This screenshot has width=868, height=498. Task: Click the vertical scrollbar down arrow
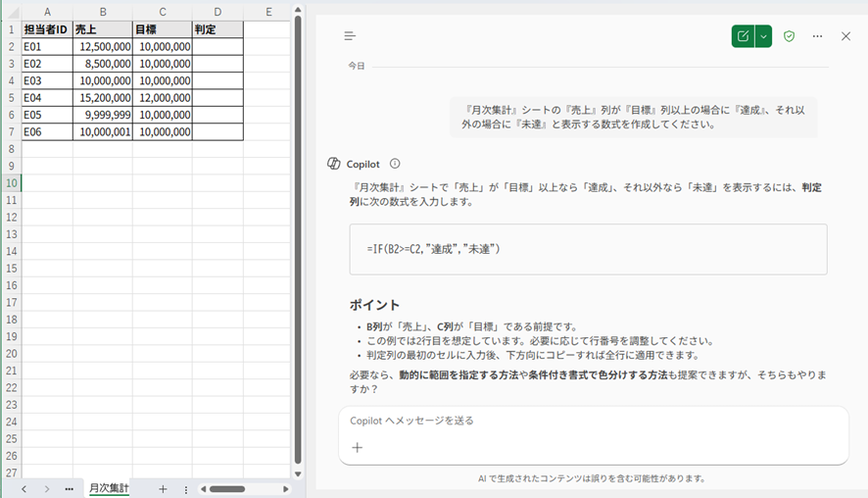tap(298, 473)
